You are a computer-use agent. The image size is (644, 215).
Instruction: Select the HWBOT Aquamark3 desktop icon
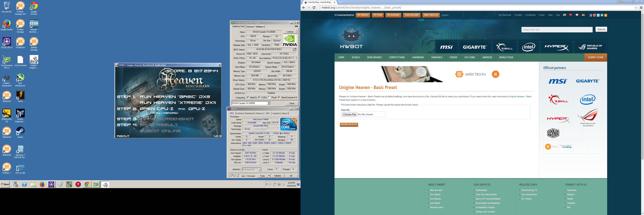pyautogui.click(x=7, y=80)
